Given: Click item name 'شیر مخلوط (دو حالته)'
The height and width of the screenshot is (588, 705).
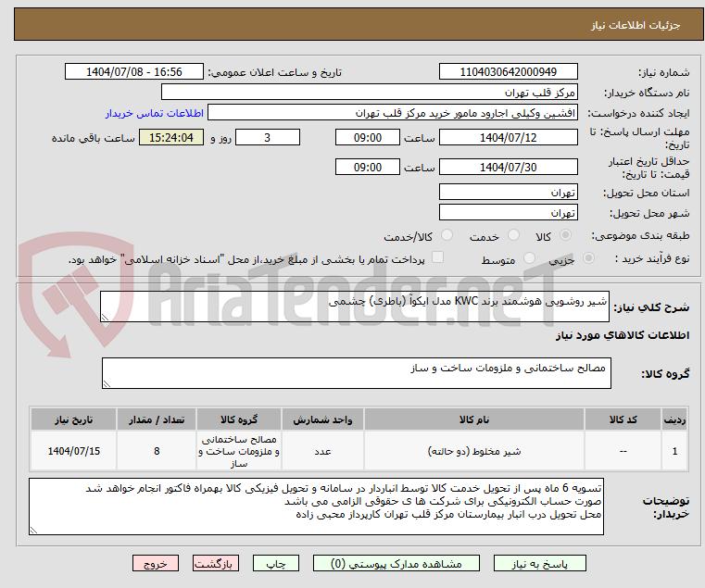Looking at the screenshot, I should tap(474, 451).
